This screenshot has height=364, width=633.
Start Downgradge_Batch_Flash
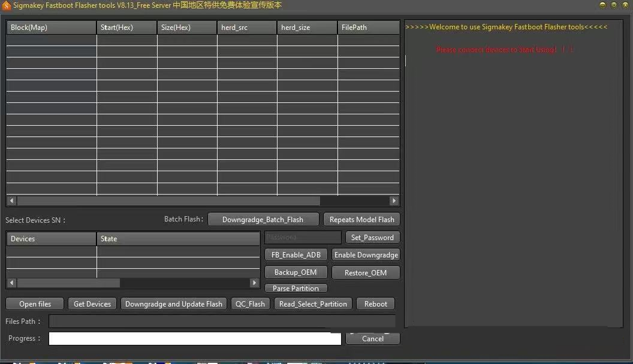[x=263, y=220]
